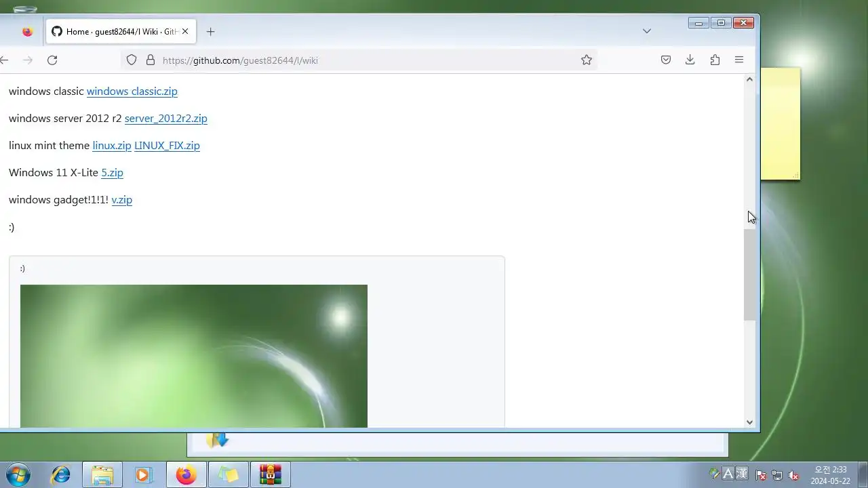Screen dimensions: 868x488
Task: Open the Action Center flag icon
Action: click(761, 476)
